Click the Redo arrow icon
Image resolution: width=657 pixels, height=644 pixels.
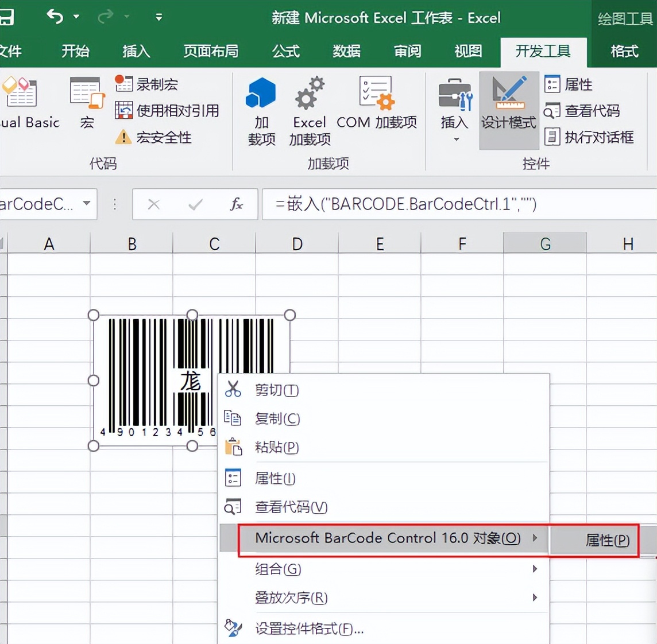[106, 17]
